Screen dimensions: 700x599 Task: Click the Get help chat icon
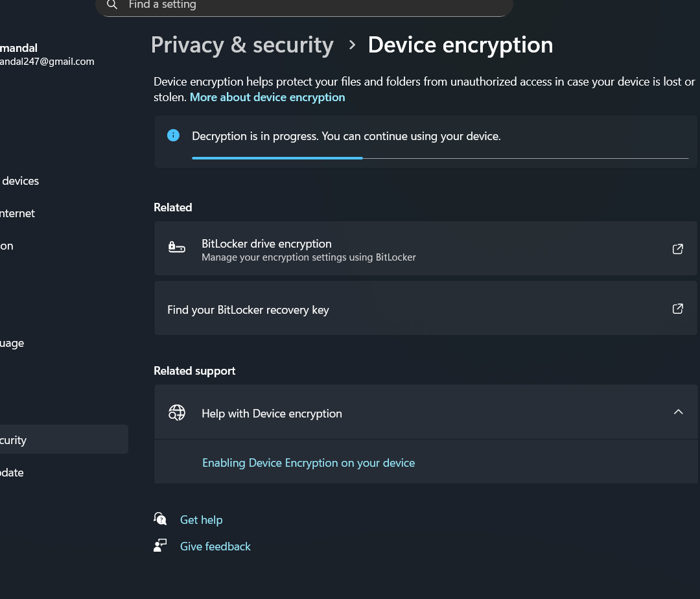pos(160,519)
